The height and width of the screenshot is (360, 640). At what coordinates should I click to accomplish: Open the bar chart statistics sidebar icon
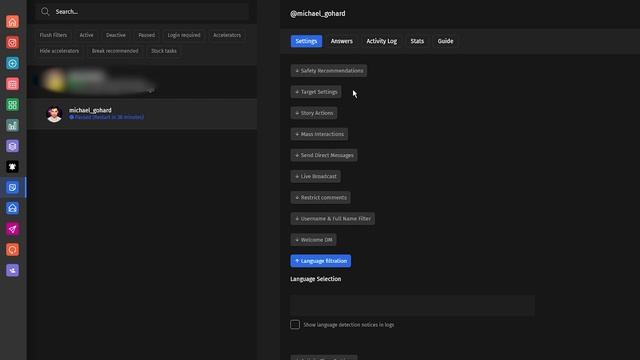pyautogui.click(x=12, y=125)
